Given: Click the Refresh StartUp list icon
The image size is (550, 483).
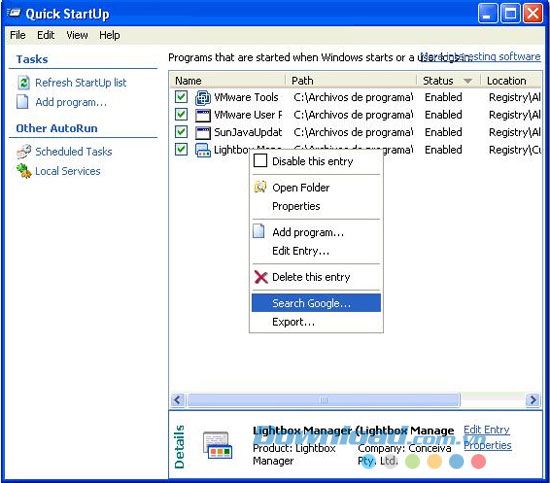Looking at the screenshot, I should click(23, 83).
